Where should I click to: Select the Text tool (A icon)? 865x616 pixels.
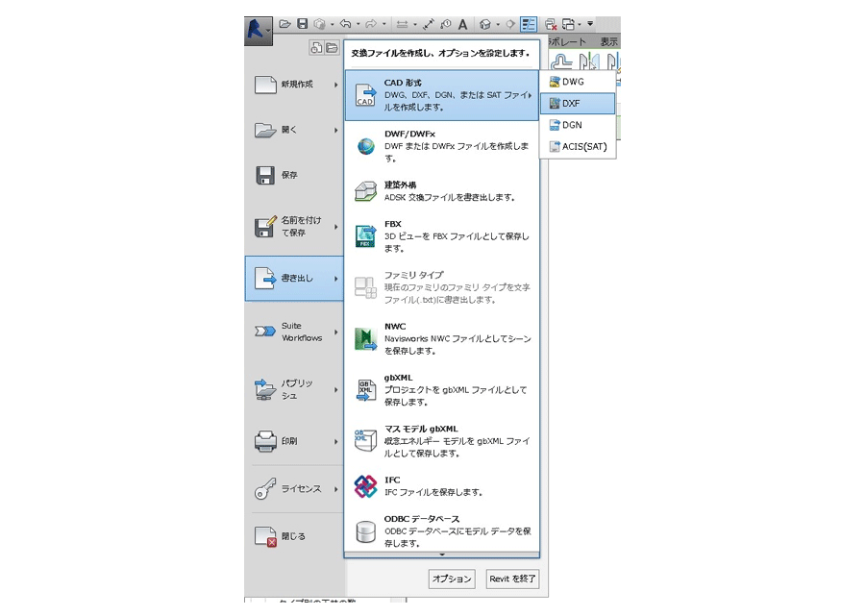pyautogui.click(x=463, y=24)
